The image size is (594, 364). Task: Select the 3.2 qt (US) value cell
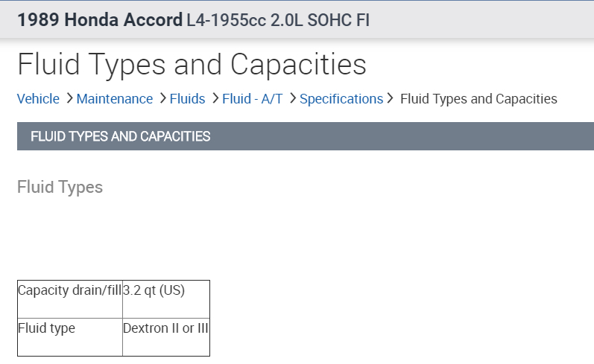(154, 291)
